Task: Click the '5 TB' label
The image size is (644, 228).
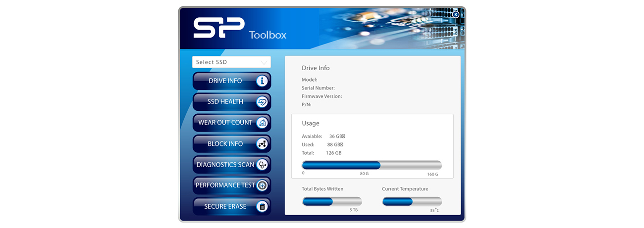Action: [354, 210]
